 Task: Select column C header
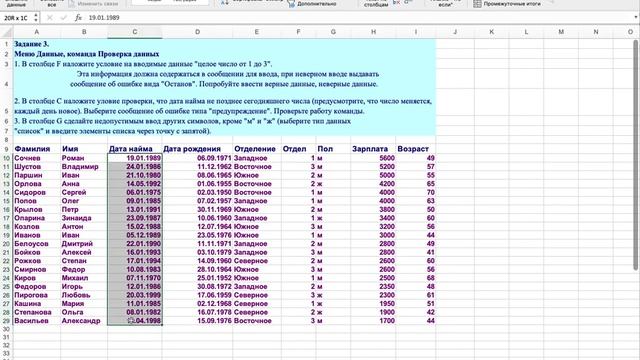[x=135, y=32]
